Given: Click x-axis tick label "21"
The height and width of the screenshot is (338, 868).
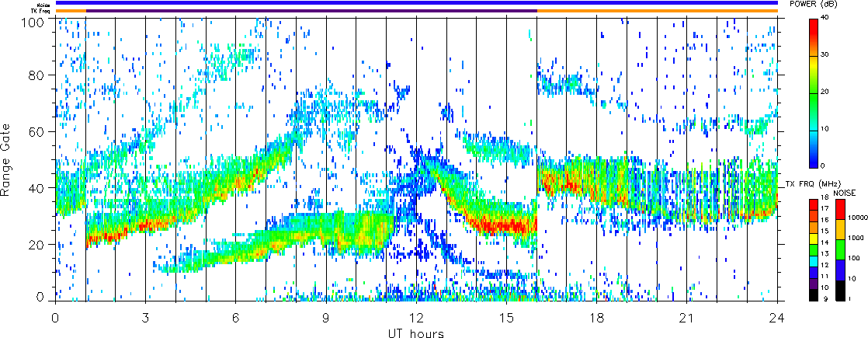Looking at the screenshot, I should (687, 317).
